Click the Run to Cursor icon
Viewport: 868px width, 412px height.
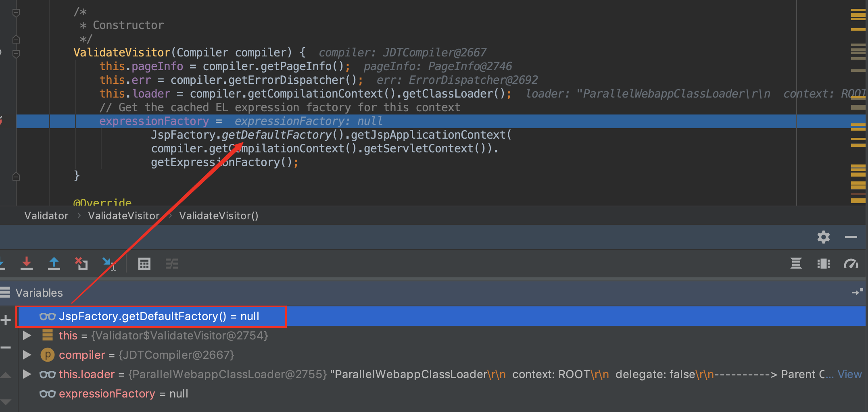[109, 264]
